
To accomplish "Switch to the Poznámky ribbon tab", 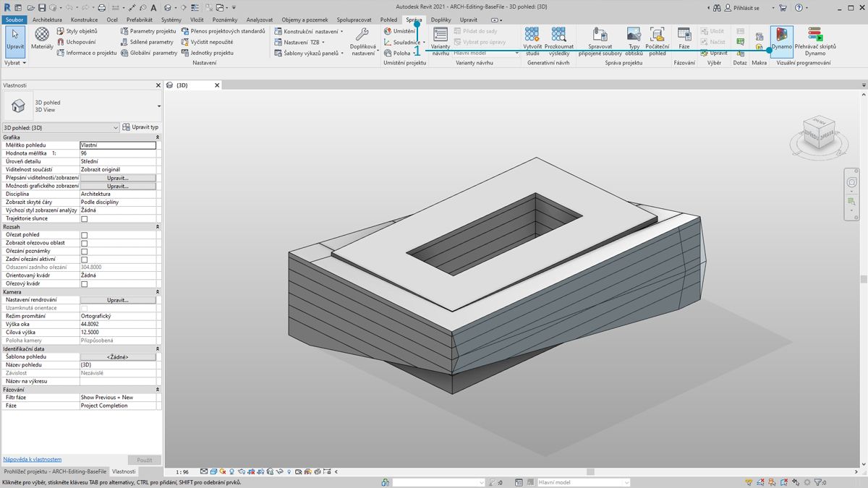I will click(x=225, y=20).
